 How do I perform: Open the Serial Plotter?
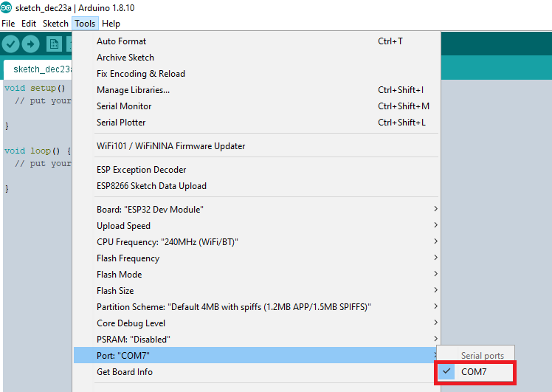[x=257, y=123]
